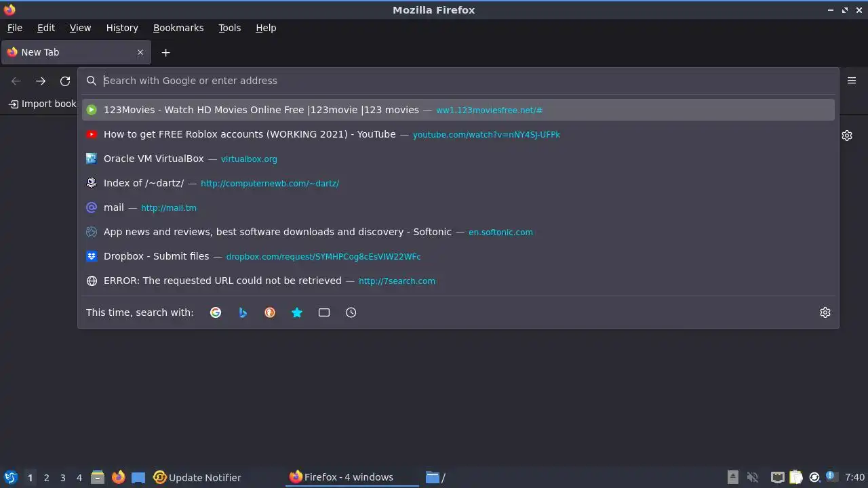Switch to workspace 3

[x=62, y=478]
